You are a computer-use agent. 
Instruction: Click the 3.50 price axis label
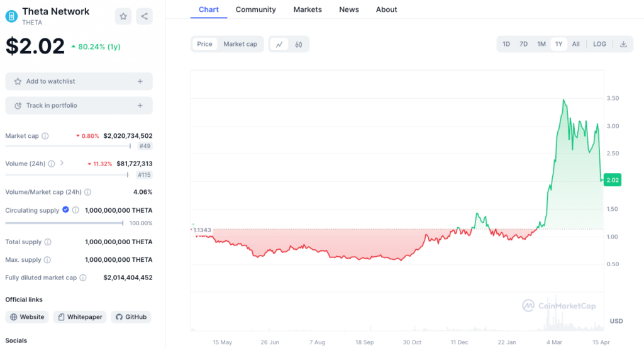click(x=613, y=98)
